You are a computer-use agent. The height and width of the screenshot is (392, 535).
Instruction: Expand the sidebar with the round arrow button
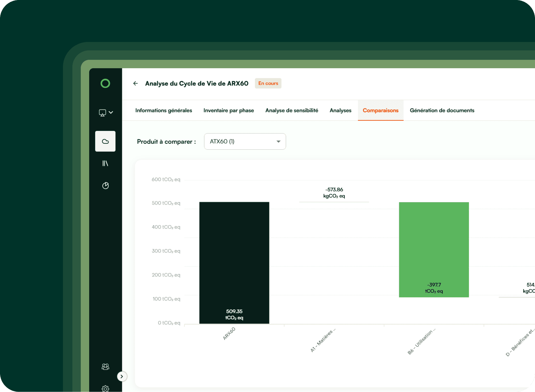[x=122, y=376]
